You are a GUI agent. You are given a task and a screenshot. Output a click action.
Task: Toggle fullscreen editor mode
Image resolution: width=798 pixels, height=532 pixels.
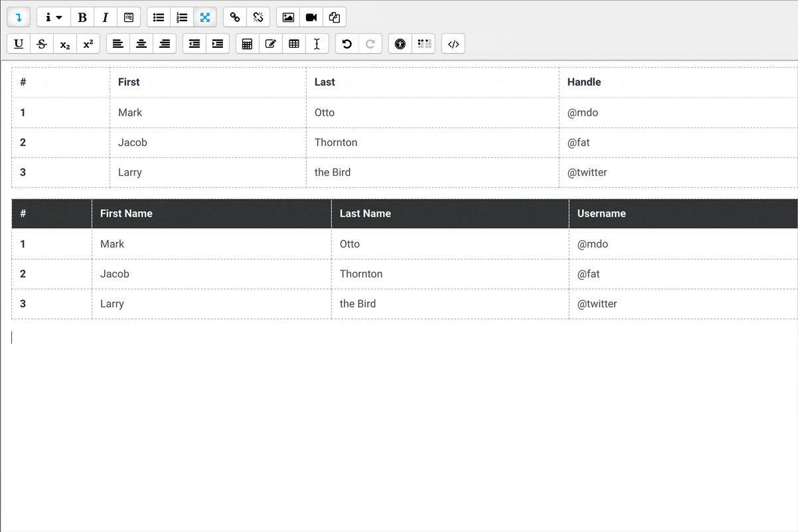point(205,17)
